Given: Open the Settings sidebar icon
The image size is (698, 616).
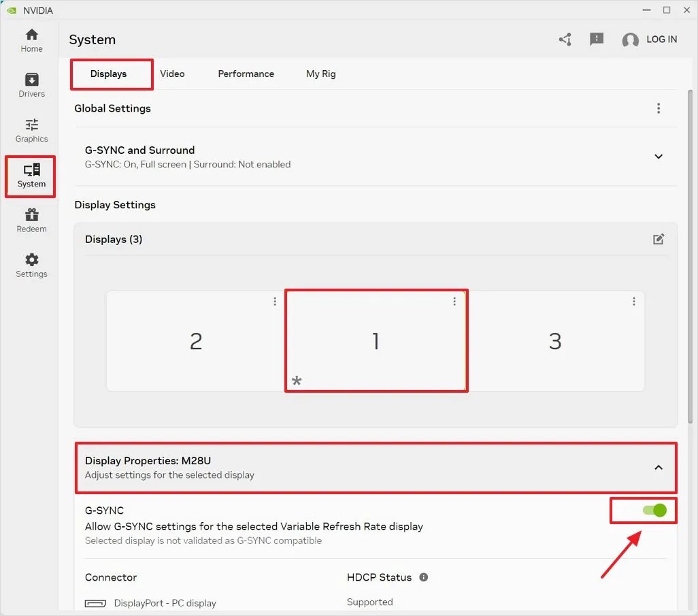Looking at the screenshot, I should point(31,265).
